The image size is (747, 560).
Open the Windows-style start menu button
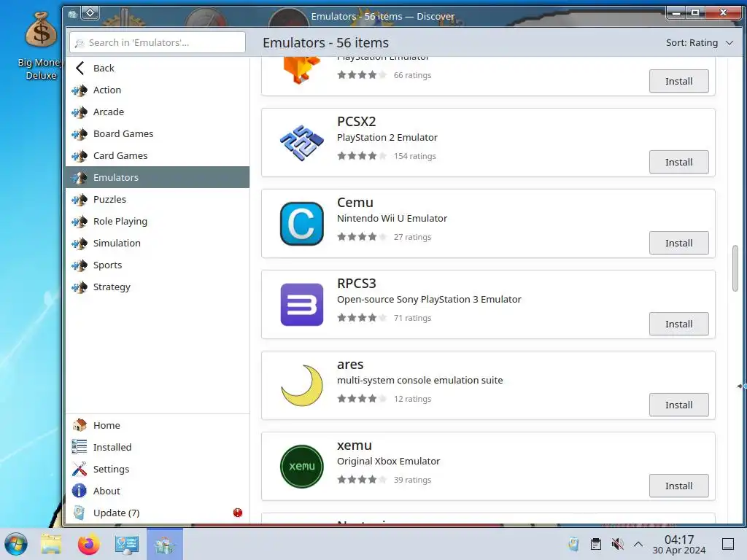(x=16, y=544)
